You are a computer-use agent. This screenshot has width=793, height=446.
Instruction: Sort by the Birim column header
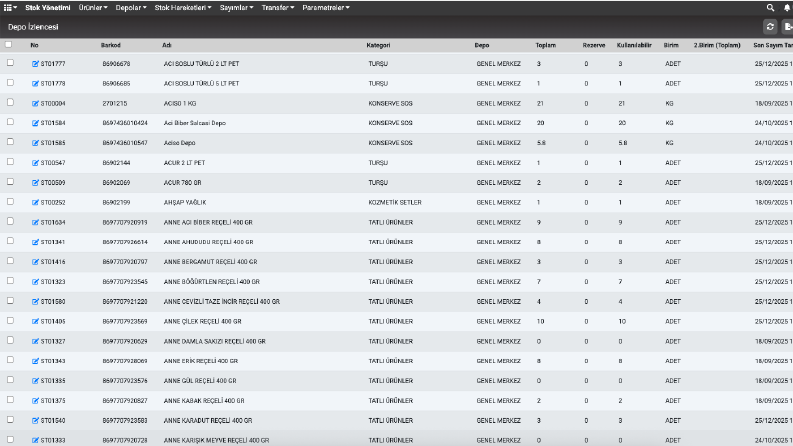[x=671, y=45]
